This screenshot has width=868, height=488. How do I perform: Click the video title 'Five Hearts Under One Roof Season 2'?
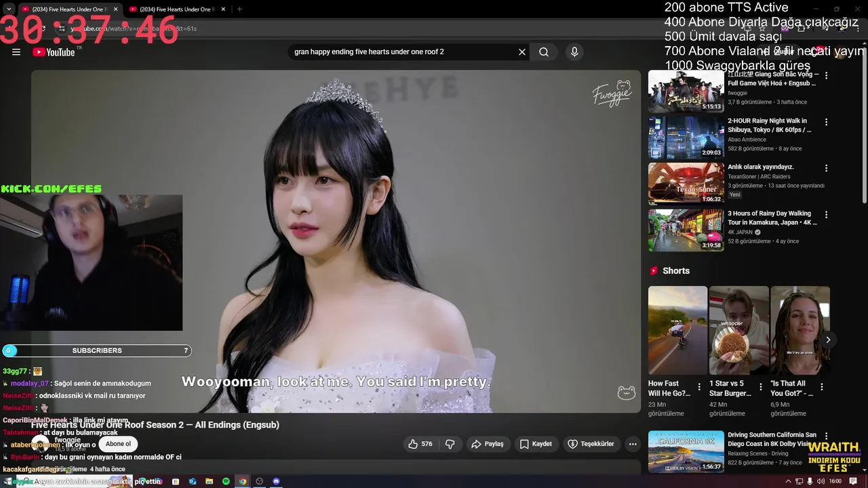pos(155,425)
